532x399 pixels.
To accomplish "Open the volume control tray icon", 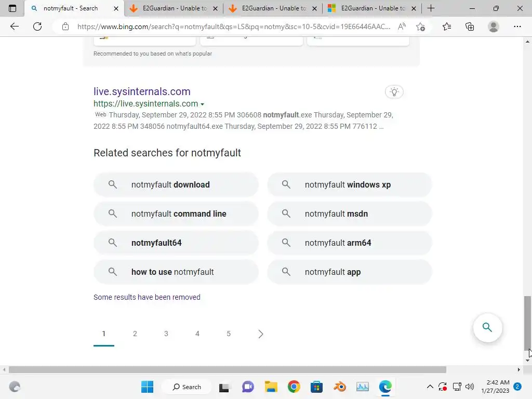I will click(x=470, y=387).
